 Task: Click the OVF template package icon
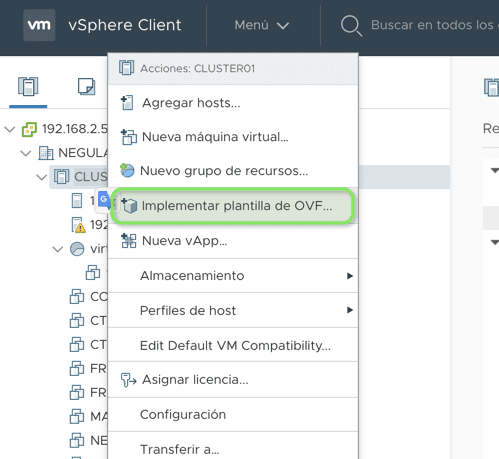click(129, 206)
